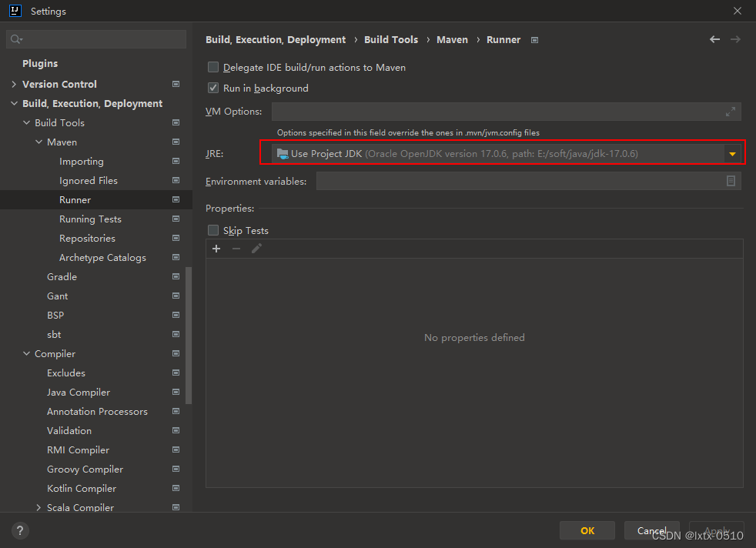Image resolution: width=756 pixels, height=548 pixels.
Task: Click the project icon on Running Tests row
Action: pyautogui.click(x=176, y=219)
